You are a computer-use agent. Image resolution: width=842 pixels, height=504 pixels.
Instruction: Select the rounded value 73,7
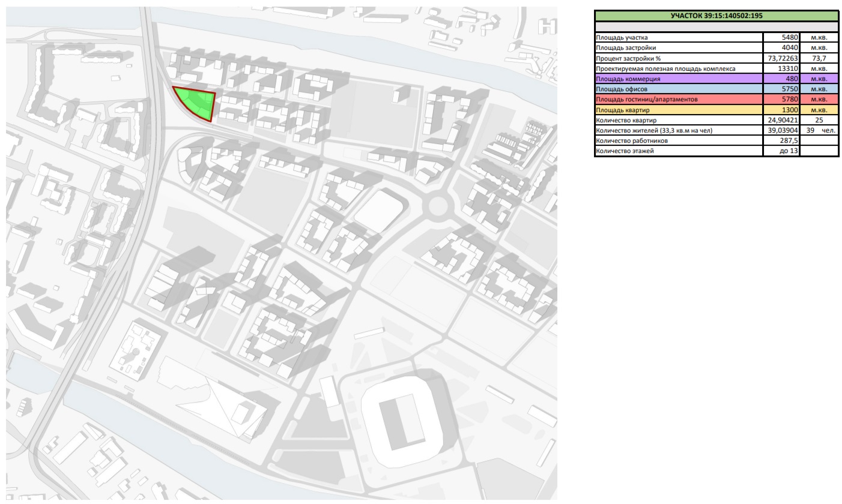[x=819, y=58]
